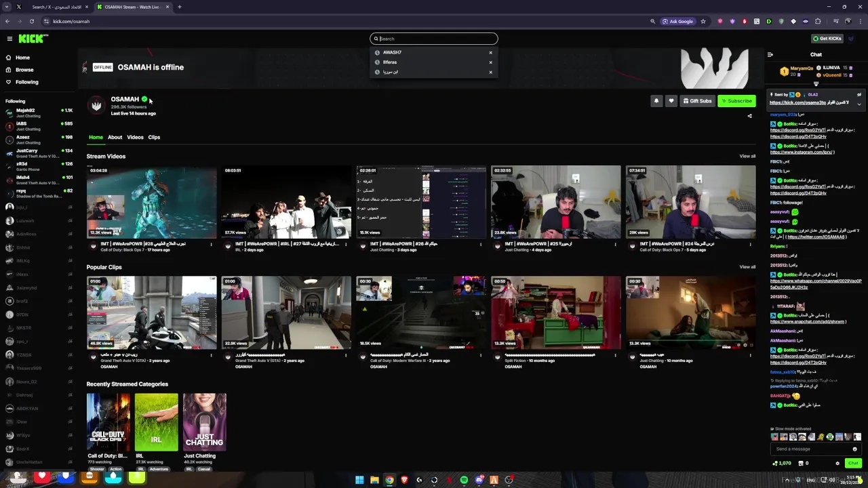
Task: Open File Explorer from taskbar
Action: pos(374,480)
